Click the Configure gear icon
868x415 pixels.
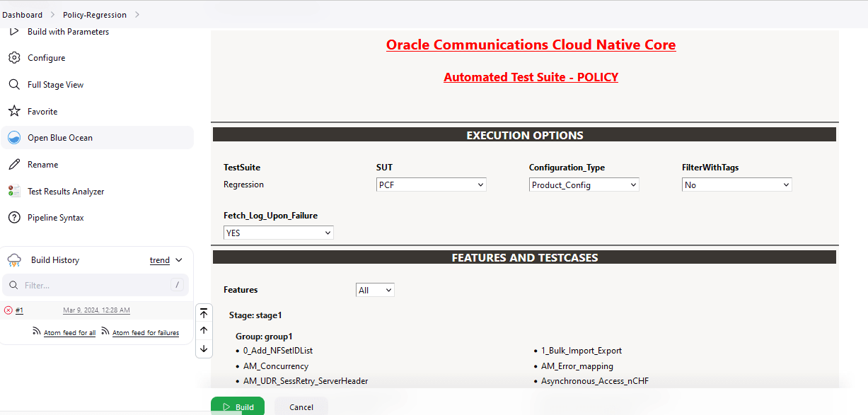(14, 58)
